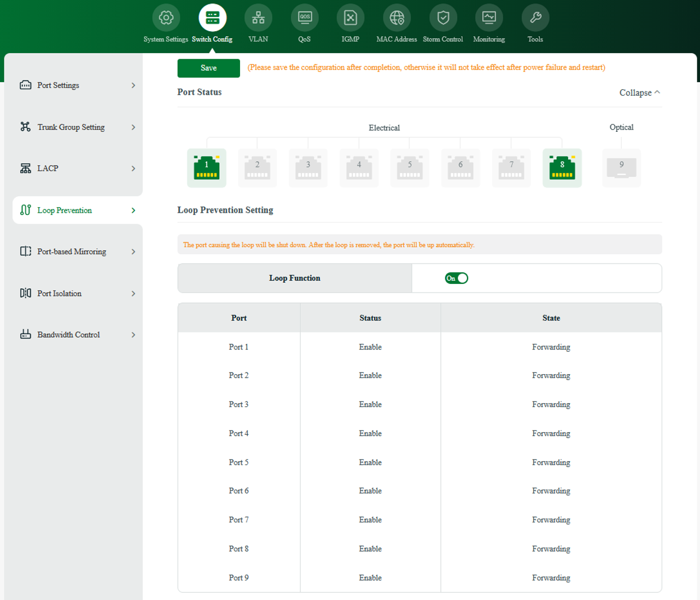Open the System Settings gear icon
The width and height of the screenshot is (700, 600).
(x=166, y=17)
